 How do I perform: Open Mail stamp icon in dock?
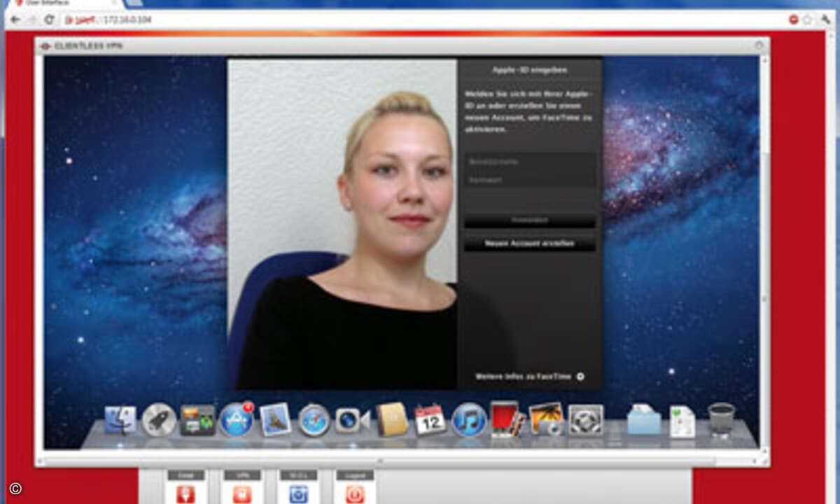pyautogui.click(x=275, y=420)
